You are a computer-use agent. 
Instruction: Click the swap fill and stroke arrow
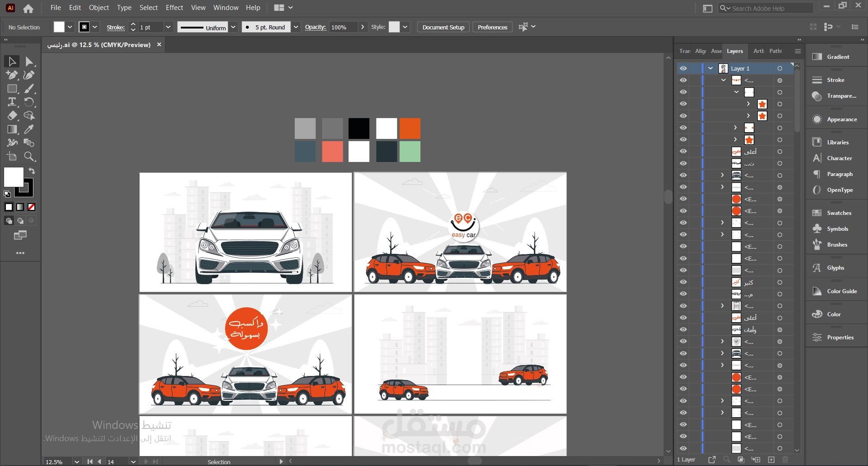tap(32, 171)
